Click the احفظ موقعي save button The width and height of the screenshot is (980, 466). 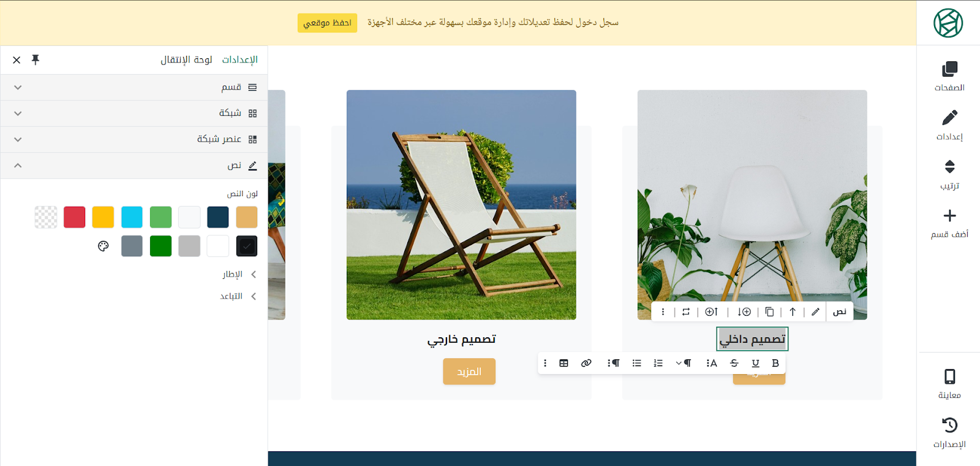327,23
